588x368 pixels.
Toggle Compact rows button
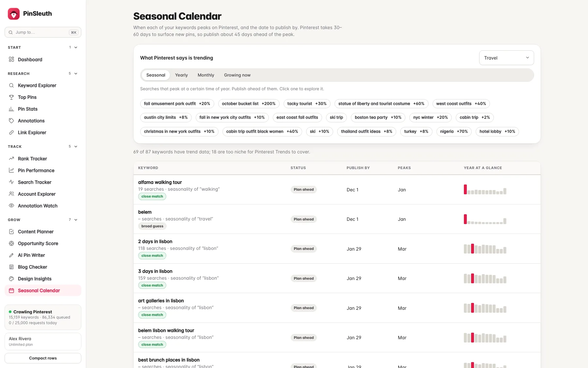[43, 358]
